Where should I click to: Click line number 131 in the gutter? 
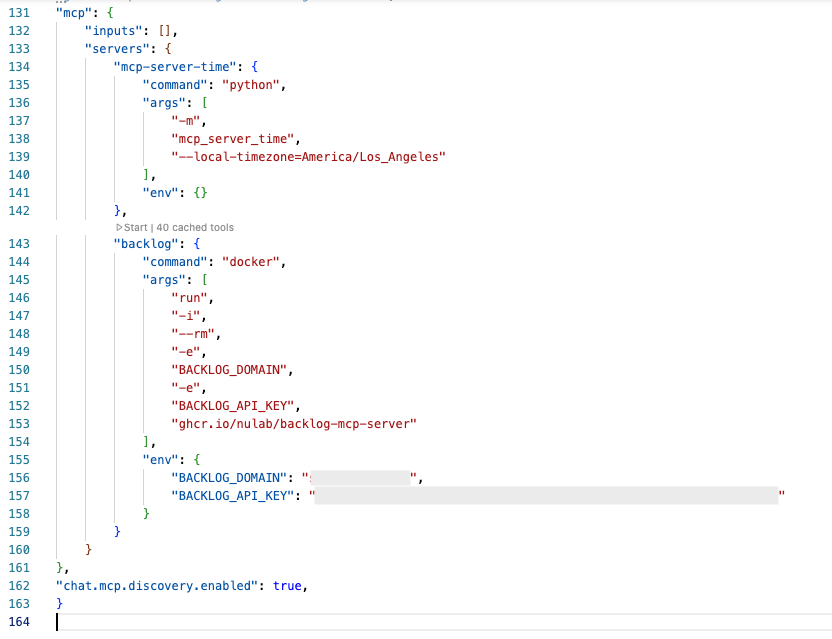[18, 12]
